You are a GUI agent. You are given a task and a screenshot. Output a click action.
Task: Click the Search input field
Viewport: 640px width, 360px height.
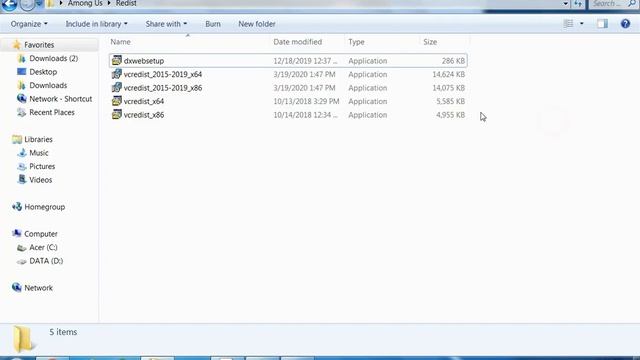[613, 4]
